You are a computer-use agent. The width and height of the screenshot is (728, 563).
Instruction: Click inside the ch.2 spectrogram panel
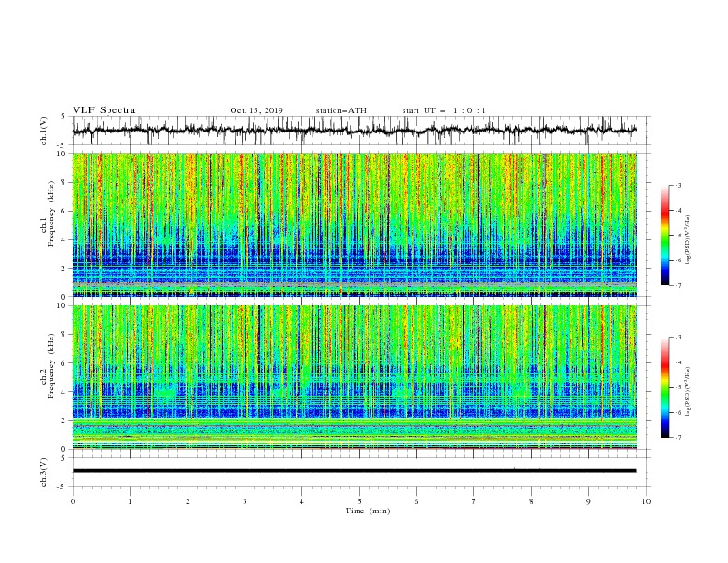(x=355, y=377)
